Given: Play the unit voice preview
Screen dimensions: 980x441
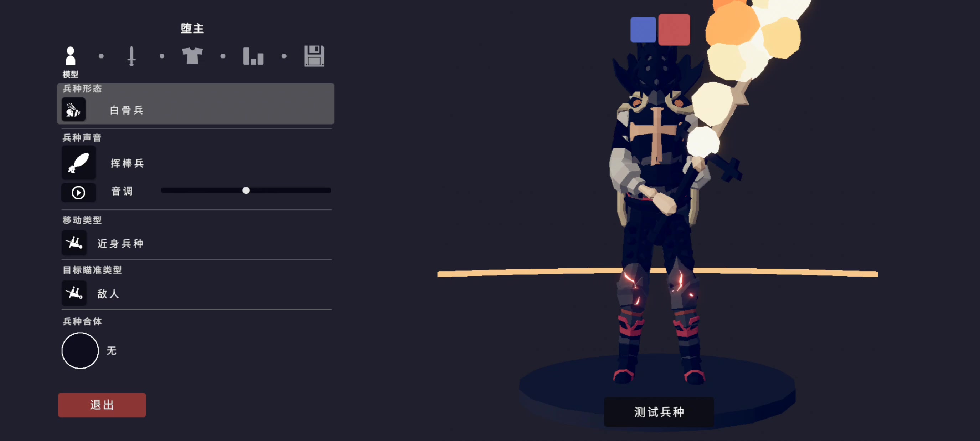Looking at the screenshot, I should [x=79, y=192].
